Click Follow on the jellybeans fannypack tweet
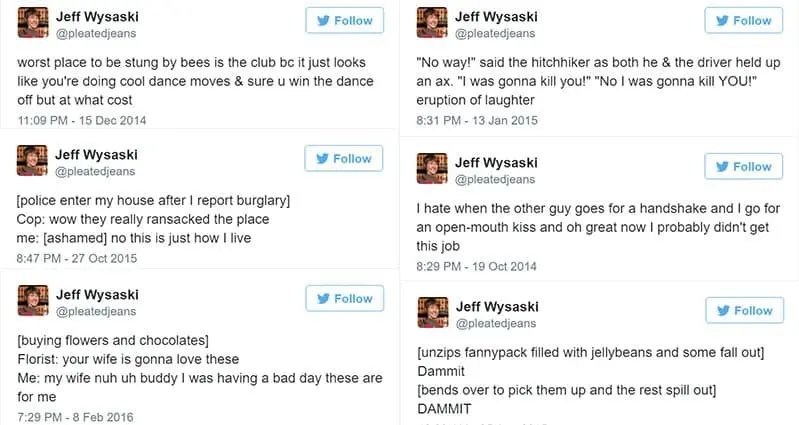 coord(743,310)
